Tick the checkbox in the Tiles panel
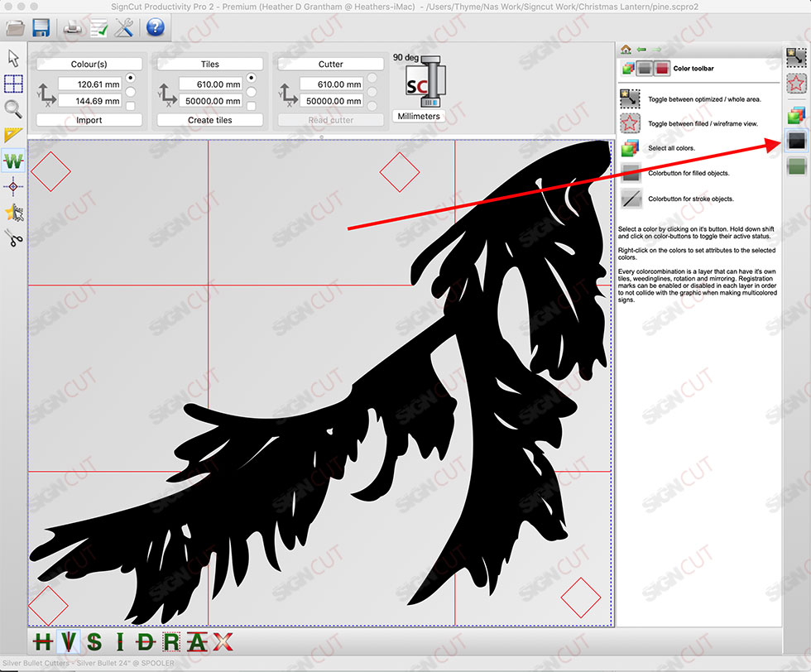The image size is (811, 672). (x=252, y=106)
